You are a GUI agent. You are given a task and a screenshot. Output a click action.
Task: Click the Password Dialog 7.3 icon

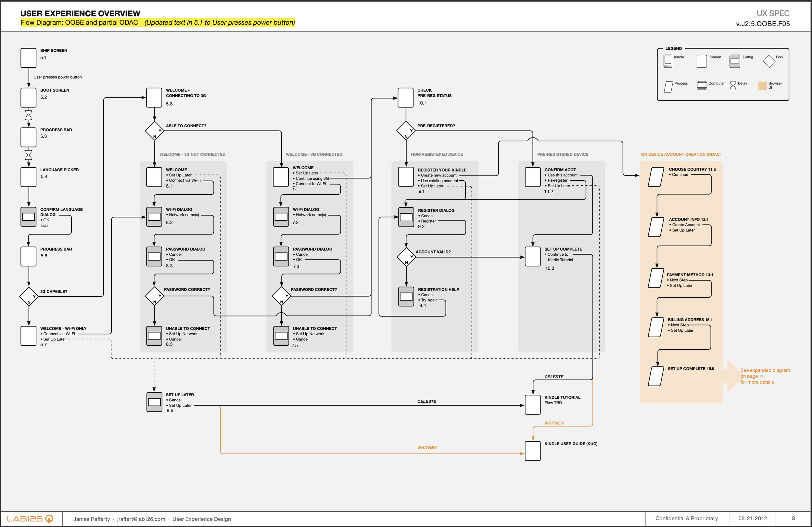click(281, 256)
